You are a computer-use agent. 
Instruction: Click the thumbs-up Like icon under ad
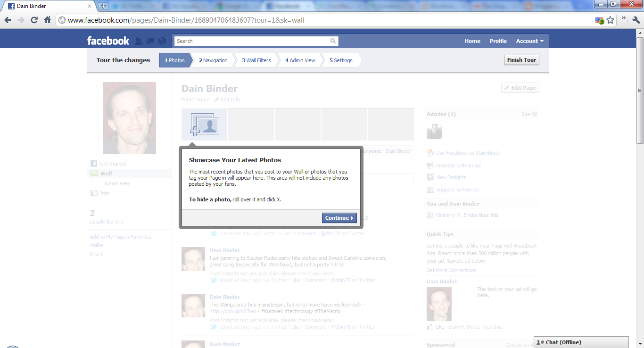point(430,326)
